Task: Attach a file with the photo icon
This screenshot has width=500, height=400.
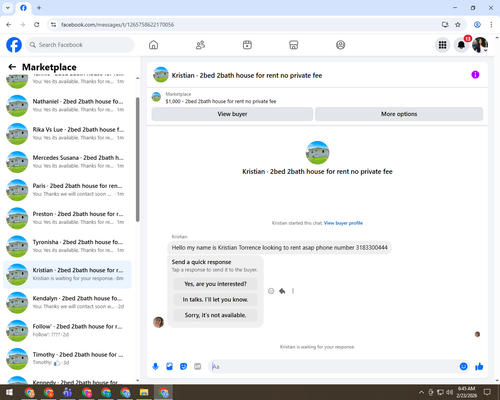Action: 169,367
